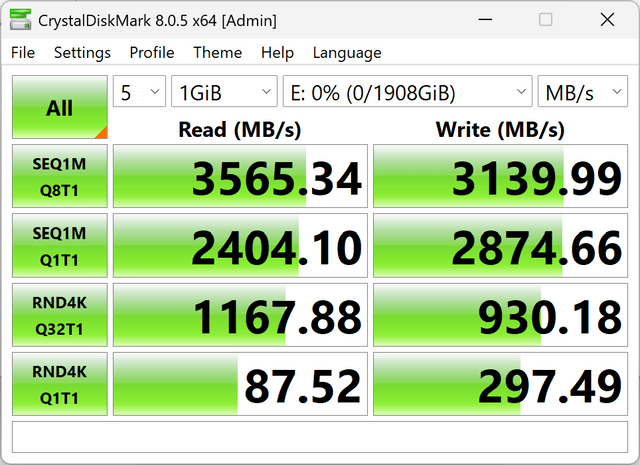Screen dimensions: 640x465
Task: Open the drive selector showing E: 0%
Action: pyautogui.click(x=407, y=91)
